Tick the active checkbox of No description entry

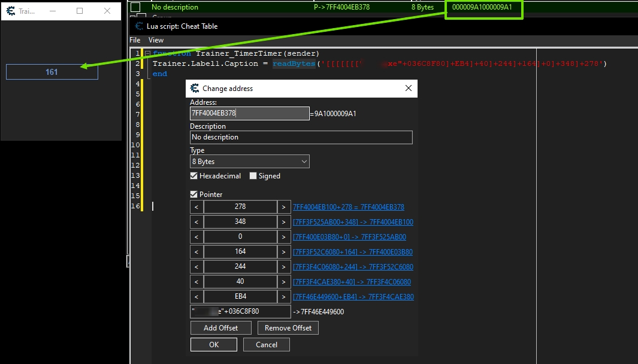(x=135, y=7)
